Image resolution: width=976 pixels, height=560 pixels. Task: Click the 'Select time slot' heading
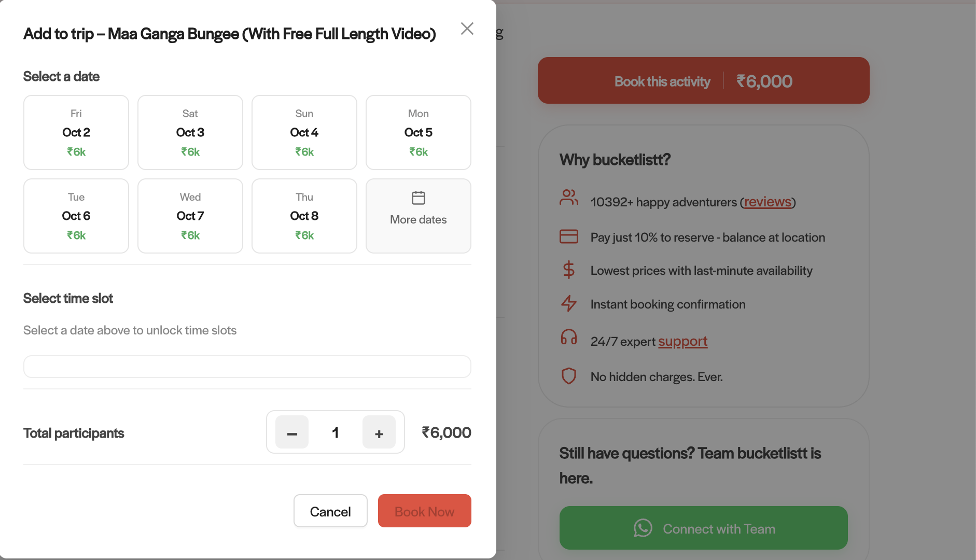click(68, 298)
